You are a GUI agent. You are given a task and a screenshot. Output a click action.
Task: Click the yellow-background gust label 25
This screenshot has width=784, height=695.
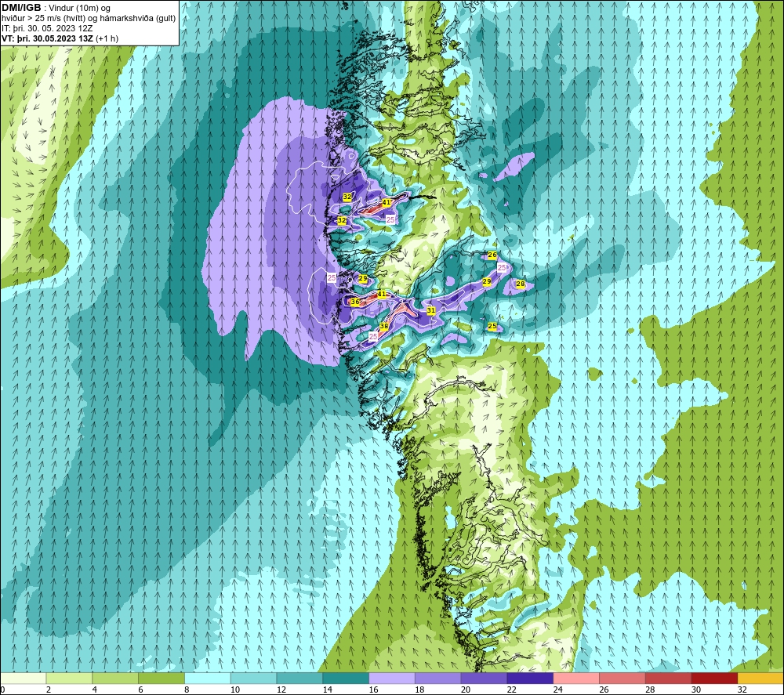pyautogui.click(x=492, y=326)
